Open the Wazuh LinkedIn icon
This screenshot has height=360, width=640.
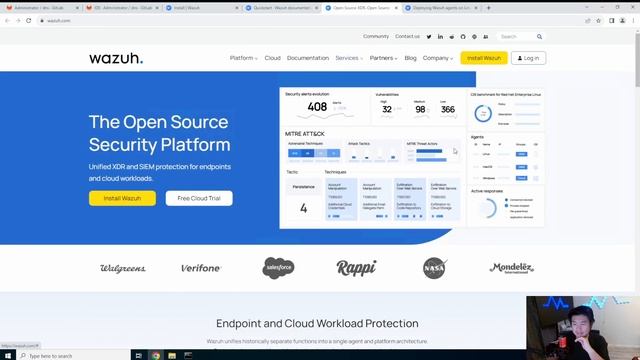[x=440, y=37]
